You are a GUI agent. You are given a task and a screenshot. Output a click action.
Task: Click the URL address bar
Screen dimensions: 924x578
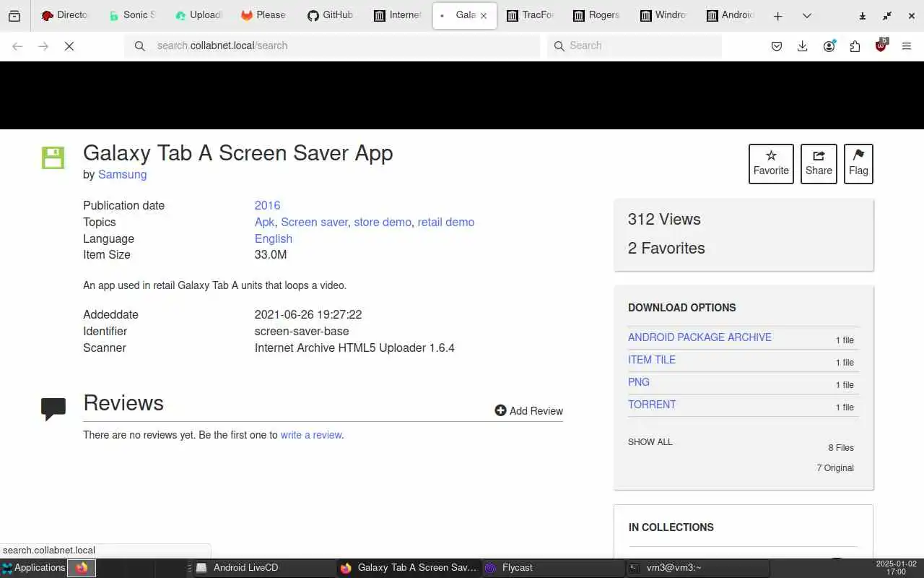coord(333,46)
